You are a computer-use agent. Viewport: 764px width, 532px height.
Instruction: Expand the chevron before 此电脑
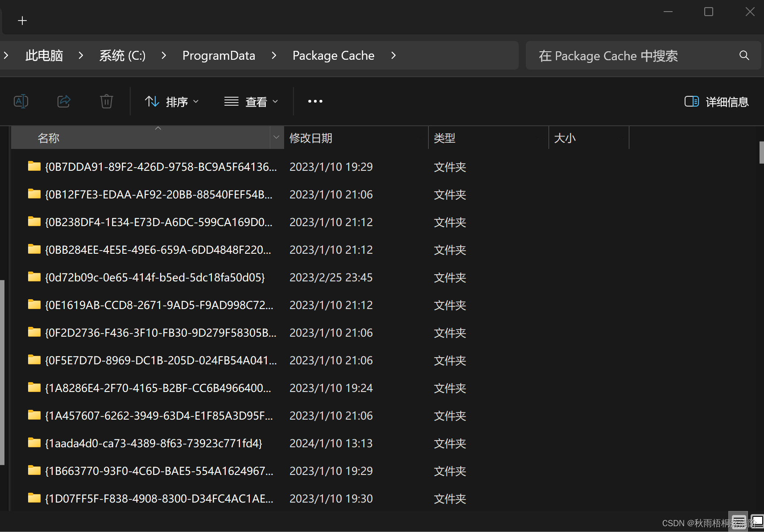click(x=6, y=55)
